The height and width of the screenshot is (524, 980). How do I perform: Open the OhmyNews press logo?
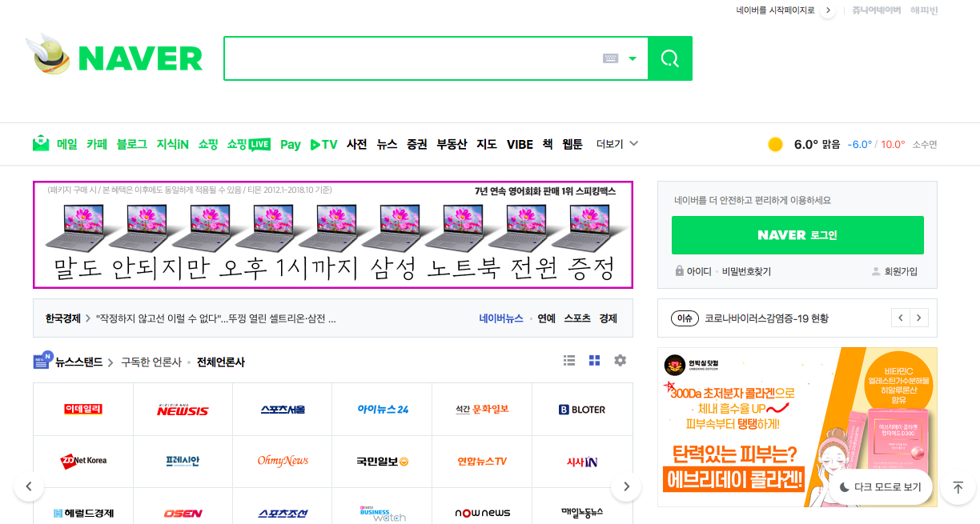(x=283, y=461)
